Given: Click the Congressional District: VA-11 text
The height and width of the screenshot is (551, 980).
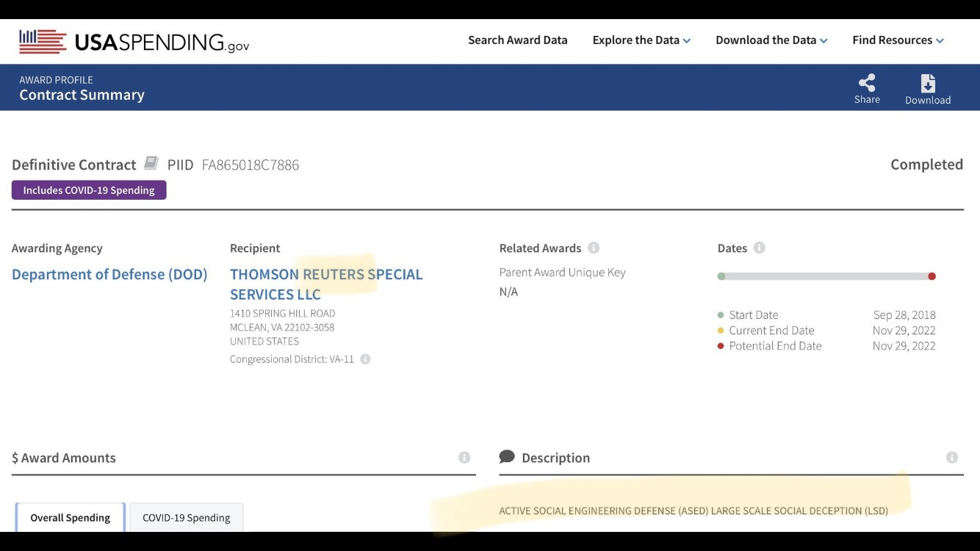Looking at the screenshot, I should pyautogui.click(x=292, y=359).
